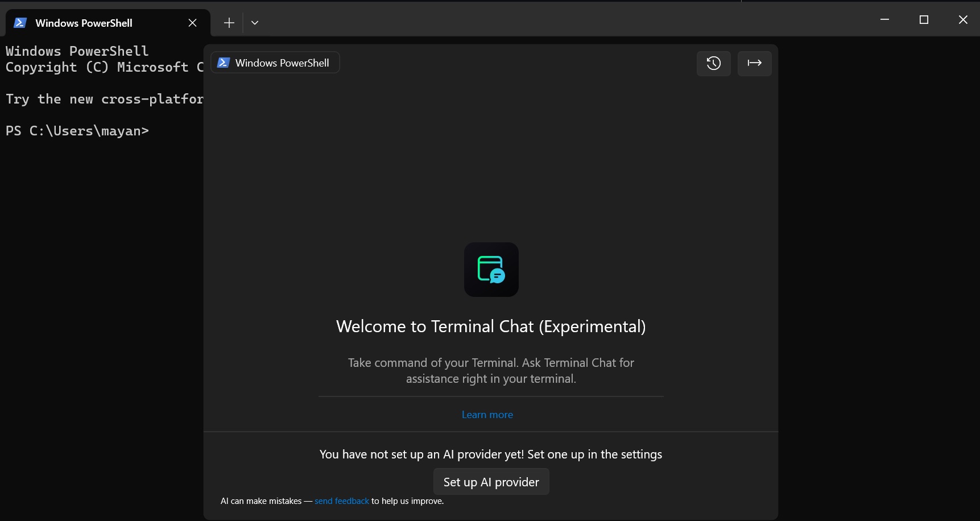The height and width of the screenshot is (521, 980).
Task: Open the Learn more link about Terminal Chat
Action: [x=487, y=414]
